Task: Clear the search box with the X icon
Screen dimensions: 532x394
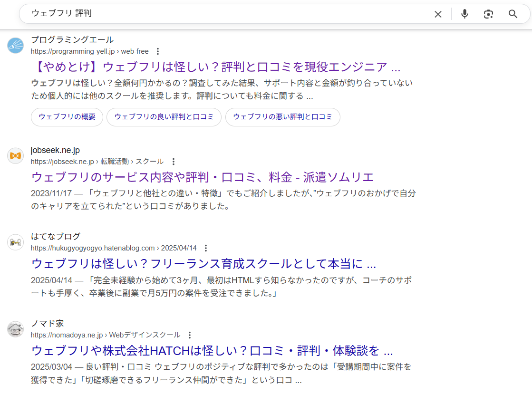Action: [438, 14]
